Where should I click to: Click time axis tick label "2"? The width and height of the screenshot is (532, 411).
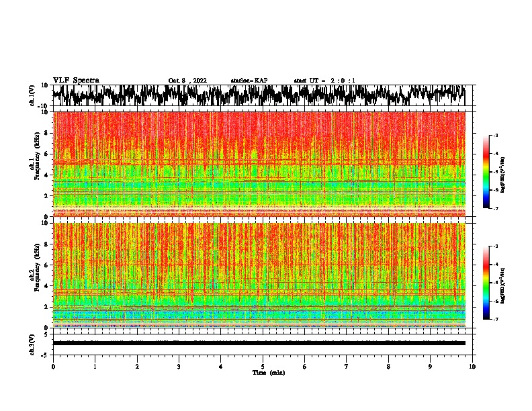(x=137, y=367)
